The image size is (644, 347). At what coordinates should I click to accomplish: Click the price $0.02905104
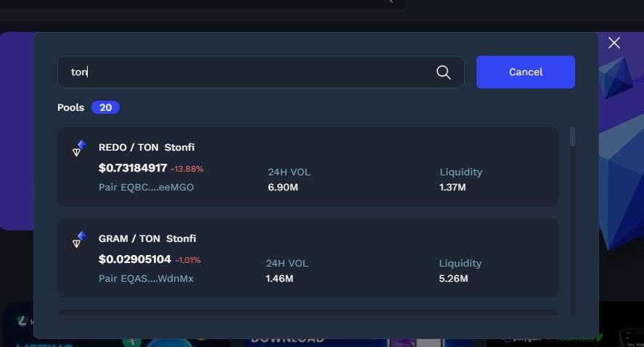click(135, 259)
